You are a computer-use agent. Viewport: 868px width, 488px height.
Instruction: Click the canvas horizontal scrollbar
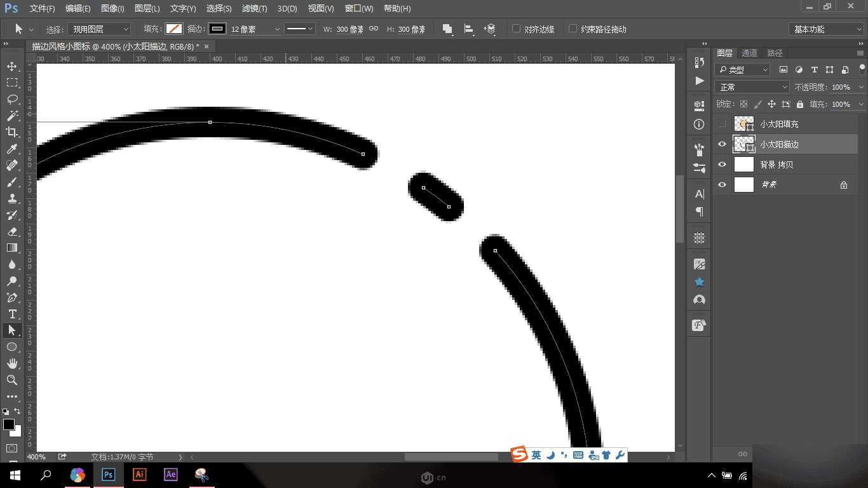[451, 456]
